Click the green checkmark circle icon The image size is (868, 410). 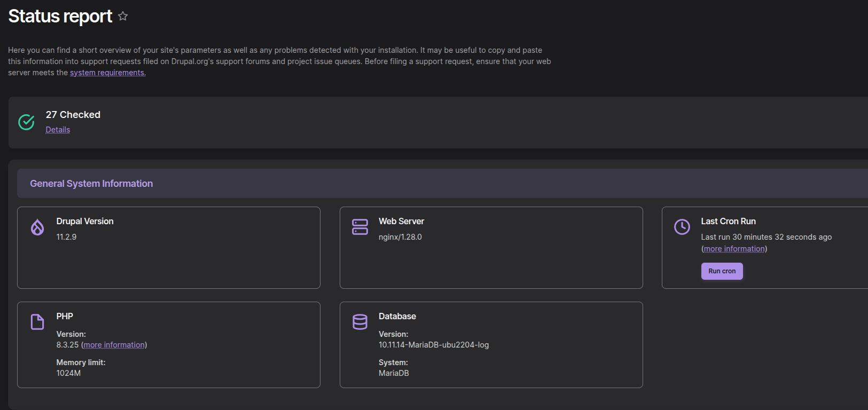(26, 122)
